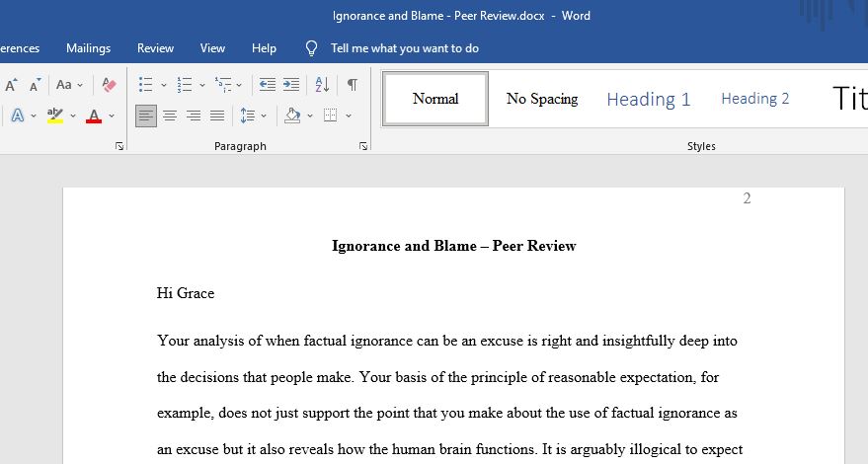This screenshot has height=464, width=868.
Task: Decrease font size with Shrink Font icon
Action: 35,85
